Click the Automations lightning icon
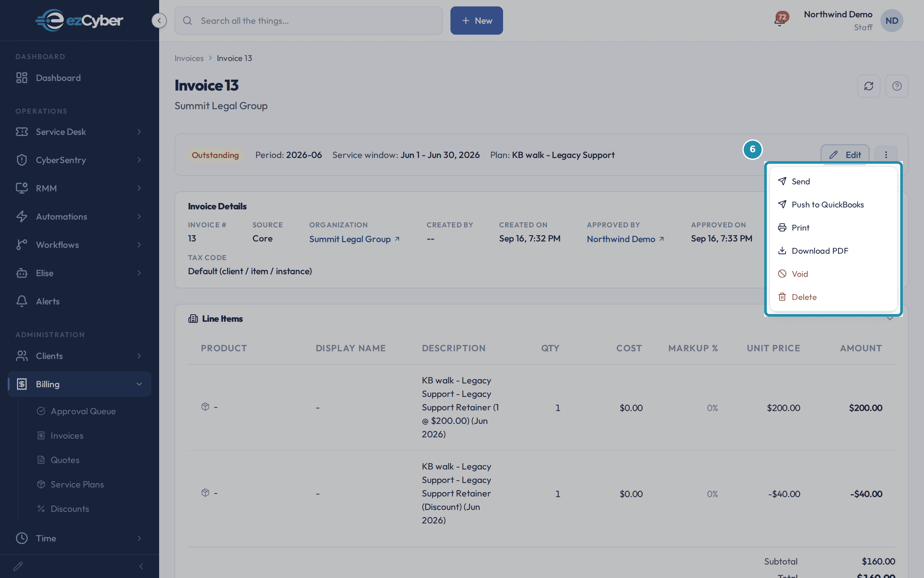The width and height of the screenshot is (924, 578). click(x=22, y=216)
